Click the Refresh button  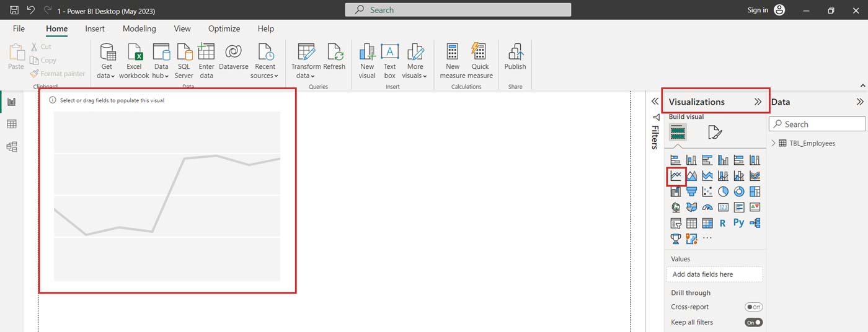tap(334, 58)
